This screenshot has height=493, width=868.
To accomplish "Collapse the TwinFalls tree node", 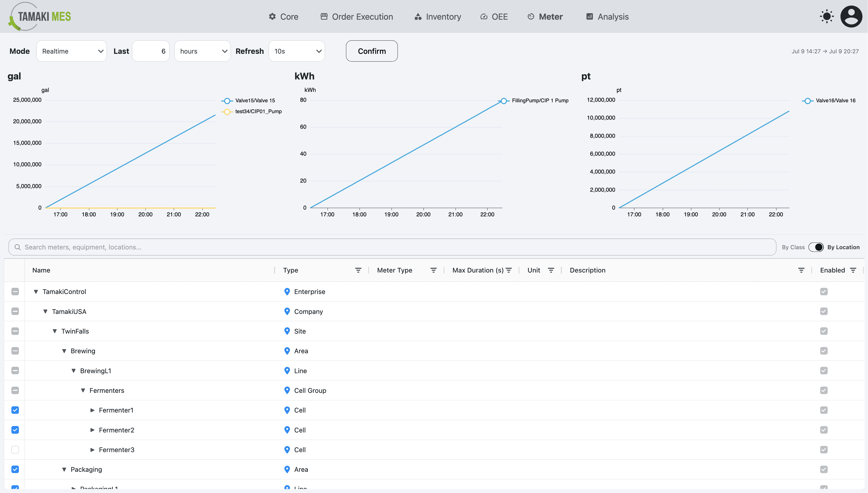I will (x=55, y=331).
